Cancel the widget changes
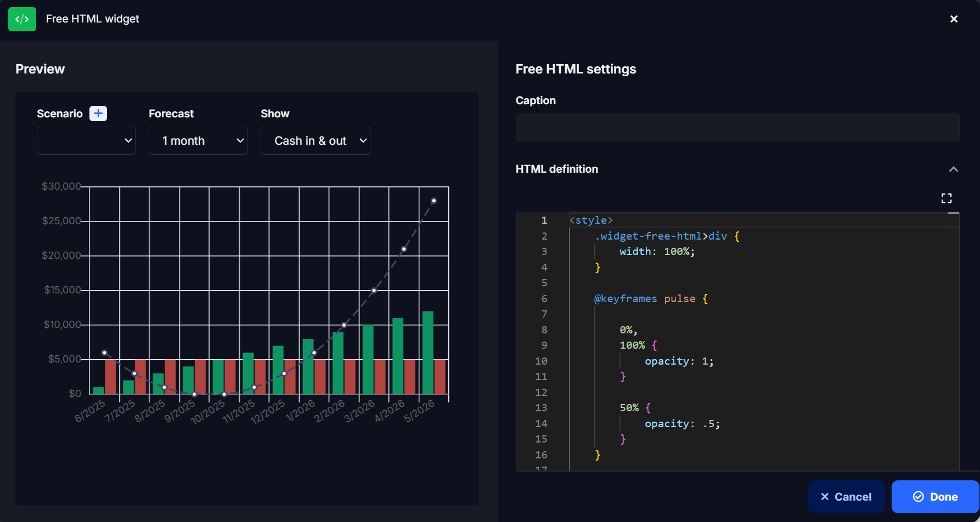This screenshot has width=980, height=522. click(846, 497)
